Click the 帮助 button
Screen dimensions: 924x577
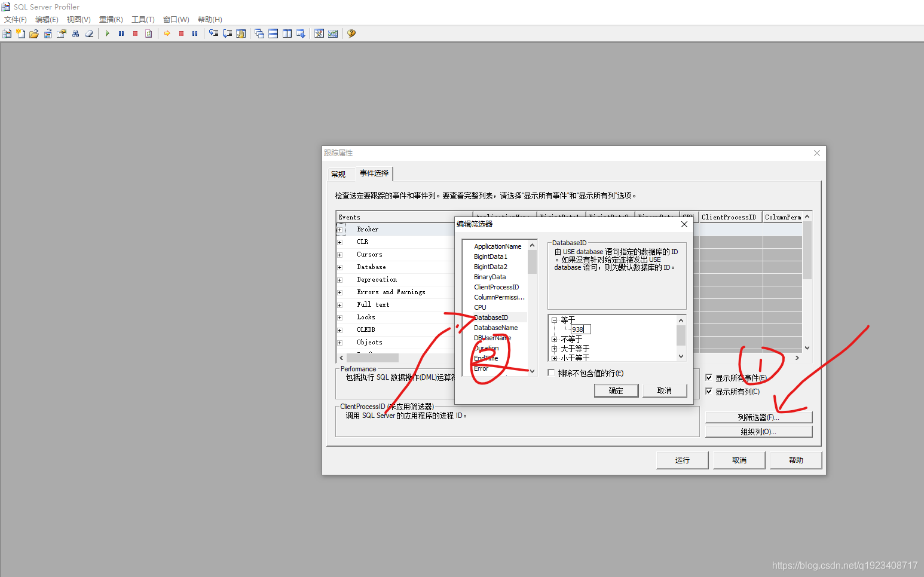click(x=796, y=460)
